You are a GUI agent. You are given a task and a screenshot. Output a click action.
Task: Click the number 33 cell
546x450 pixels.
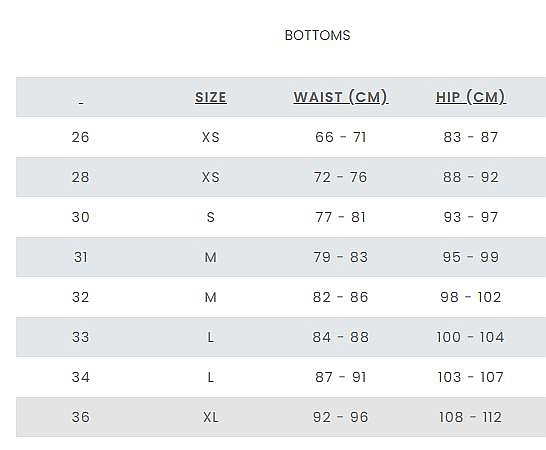pos(80,337)
